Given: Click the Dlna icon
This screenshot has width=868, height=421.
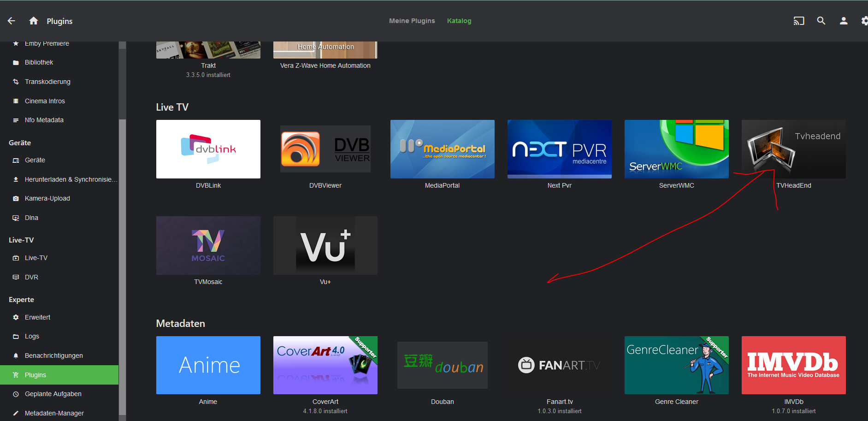Looking at the screenshot, I should (x=16, y=218).
